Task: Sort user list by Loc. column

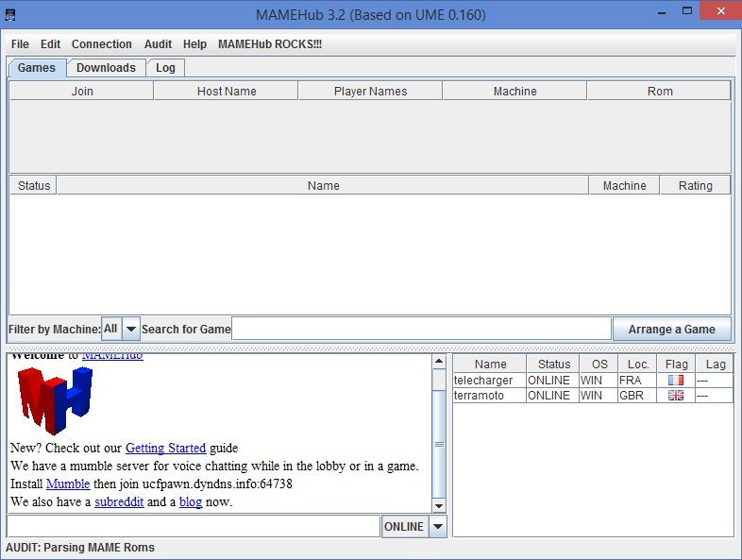Action: coord(638,364)
